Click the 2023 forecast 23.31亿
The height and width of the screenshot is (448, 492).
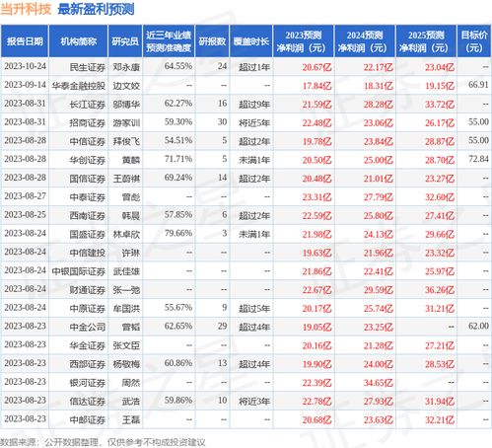(316, 197)
